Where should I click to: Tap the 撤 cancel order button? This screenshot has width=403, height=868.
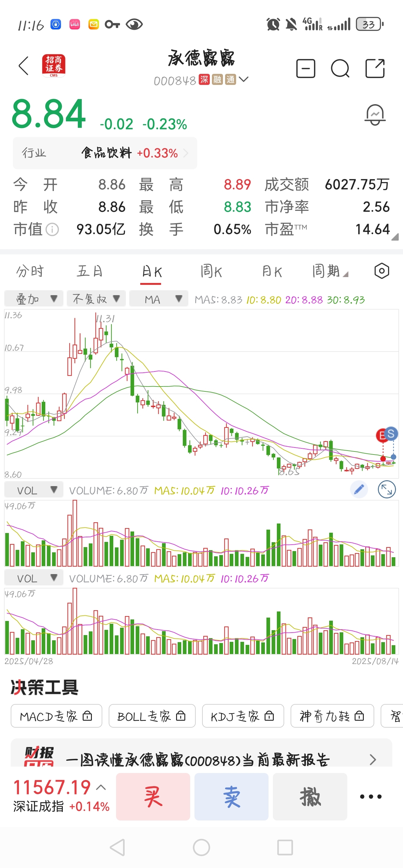(x=310, y=797)
